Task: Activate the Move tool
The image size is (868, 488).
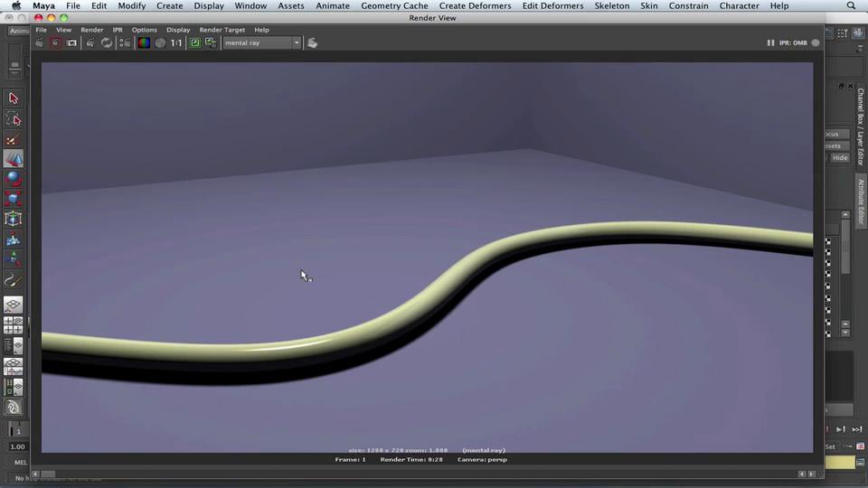Action: click(14, 159)
